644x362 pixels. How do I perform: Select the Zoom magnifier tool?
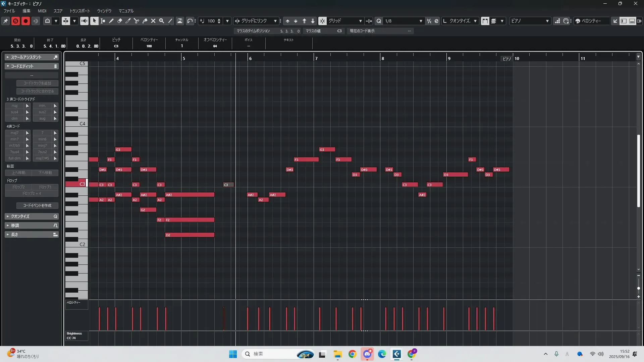coord(162,21)
